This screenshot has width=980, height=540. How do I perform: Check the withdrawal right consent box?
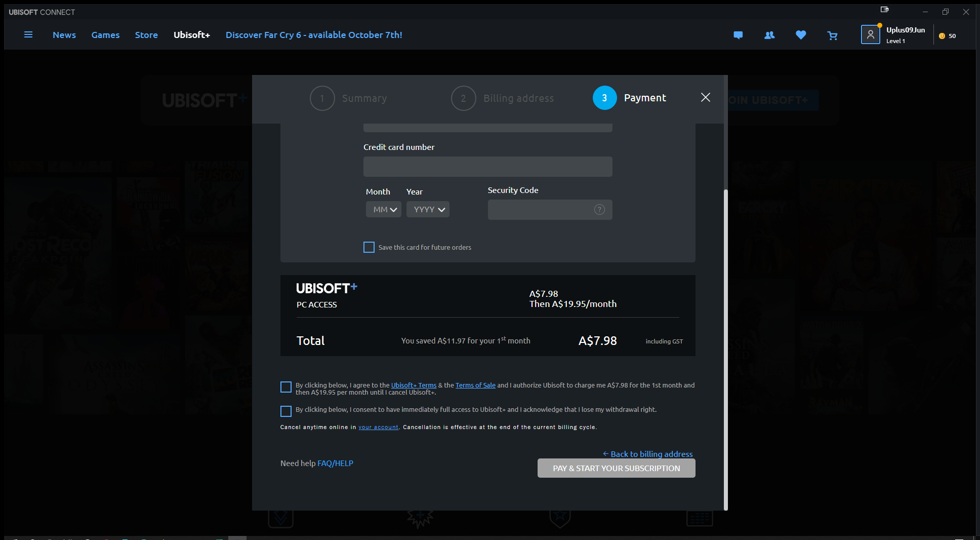tap(286, 411)
